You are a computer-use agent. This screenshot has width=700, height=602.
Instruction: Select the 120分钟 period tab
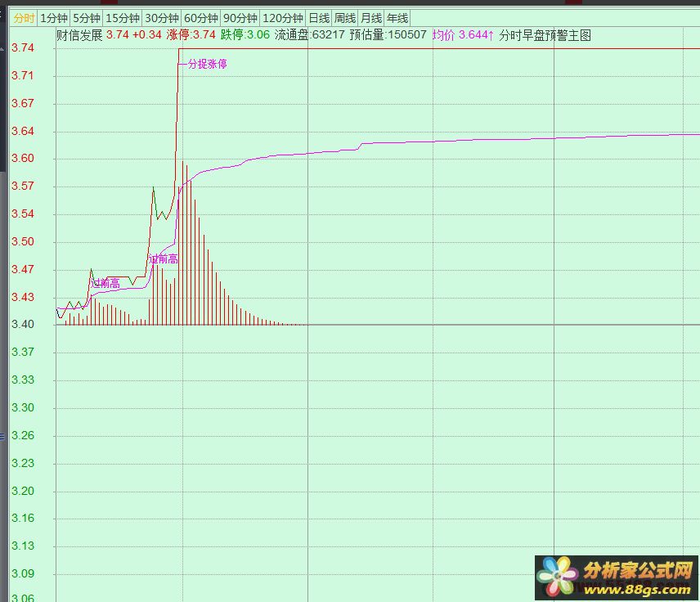283,18
